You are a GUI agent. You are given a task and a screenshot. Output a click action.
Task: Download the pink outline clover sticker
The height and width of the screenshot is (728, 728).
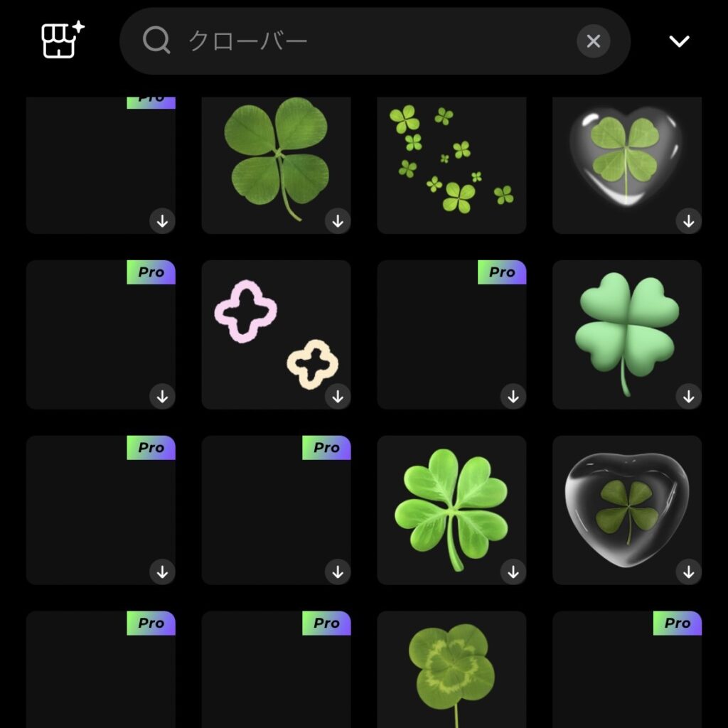338,397
